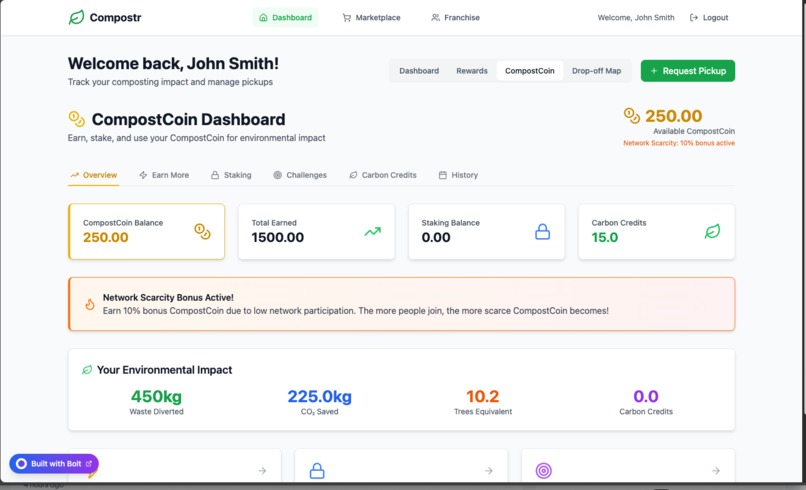Click the Network Scarcity: 10% bonus active text

tap(679, 143)
